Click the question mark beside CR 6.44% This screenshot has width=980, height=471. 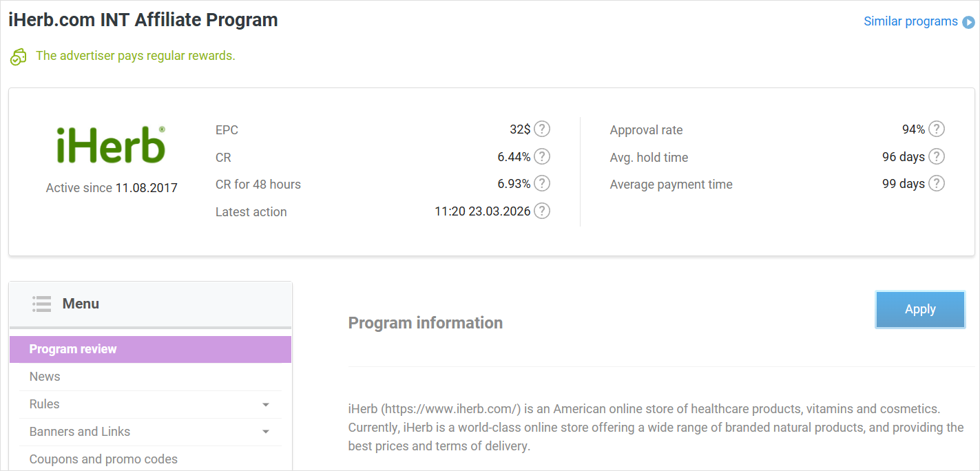pyautogui.click(x=542, y=157)
